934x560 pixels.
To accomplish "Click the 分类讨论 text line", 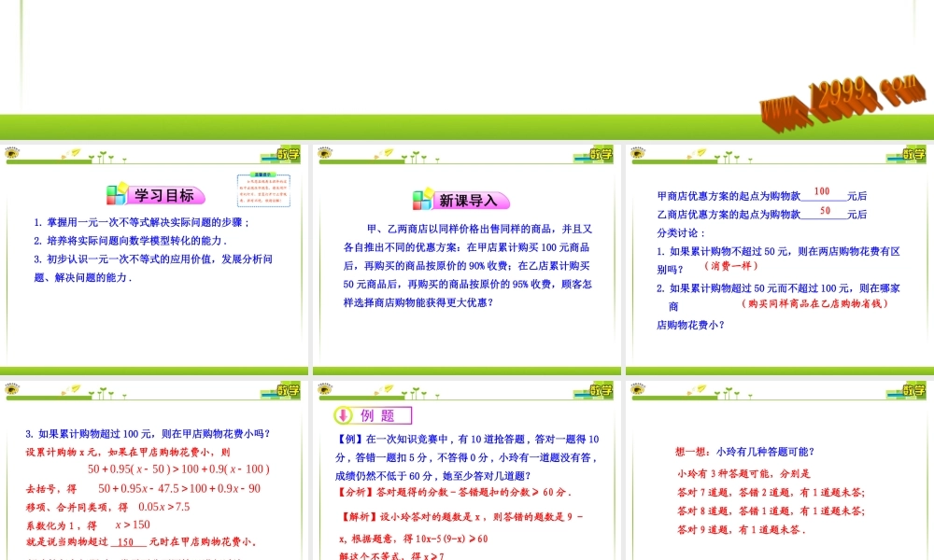I will (681, 233).
